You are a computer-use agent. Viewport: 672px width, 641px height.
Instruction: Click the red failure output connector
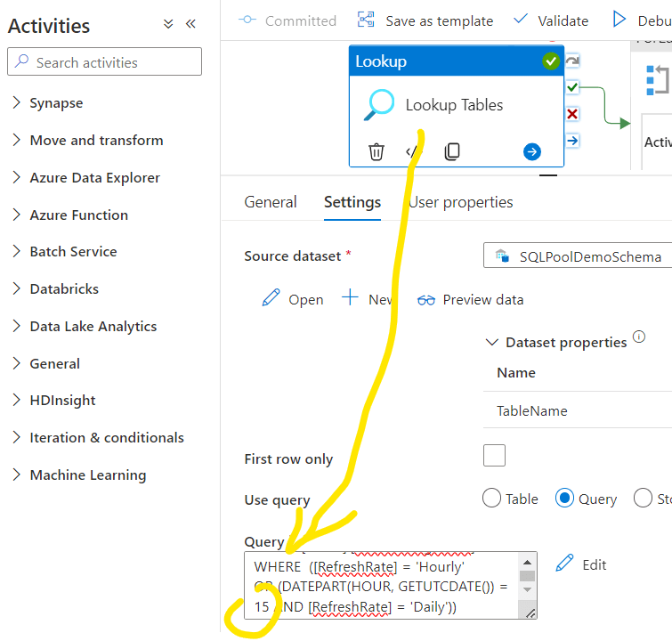coord(572,114)
